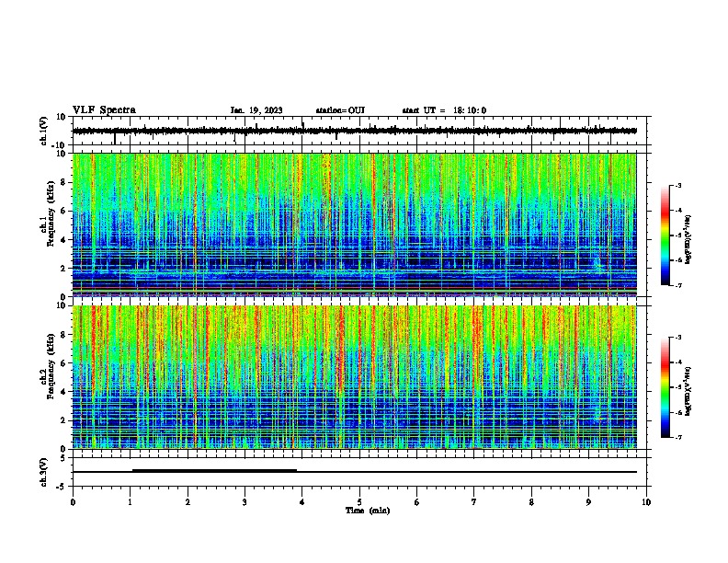This screenshot has width=728, height=563.
Task: Click time axis tick label "3"
Action: 245,502
